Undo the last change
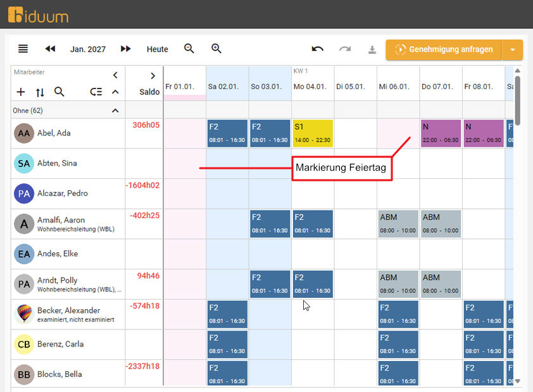 [x=318, y=49]
